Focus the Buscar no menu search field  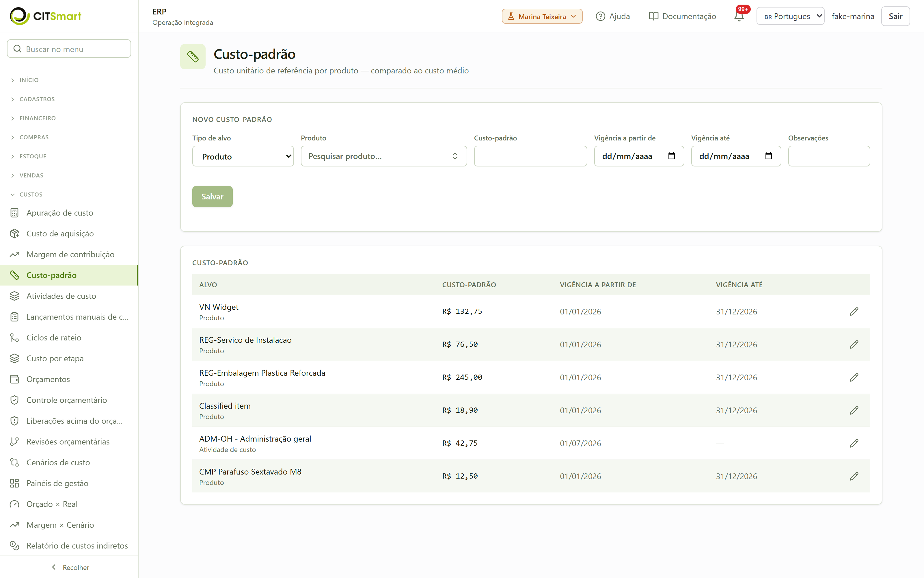[69, 49]
